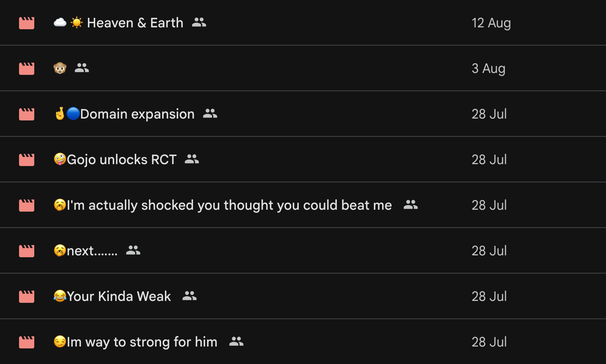Open the Heaven & Earth video file

pyautogui.click(x=135, y=23)
